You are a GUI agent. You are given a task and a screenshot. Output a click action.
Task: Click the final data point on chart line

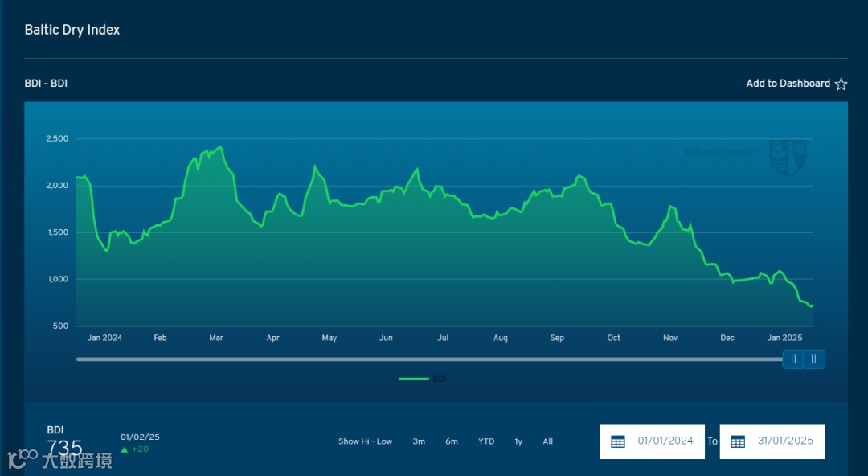[x=812, y=306]
